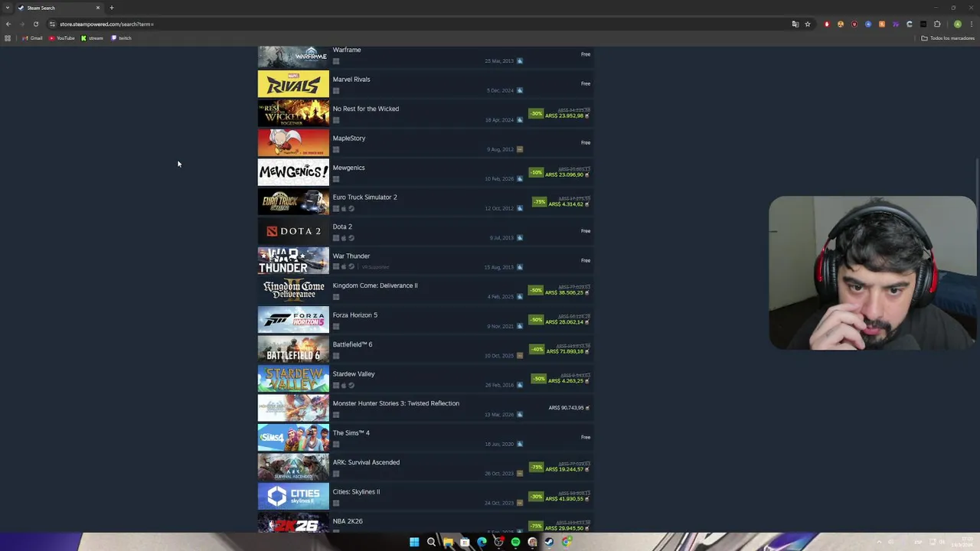Open Mewgenics game thumbnail
Screen dimensions: 980x551
point(293,173)
